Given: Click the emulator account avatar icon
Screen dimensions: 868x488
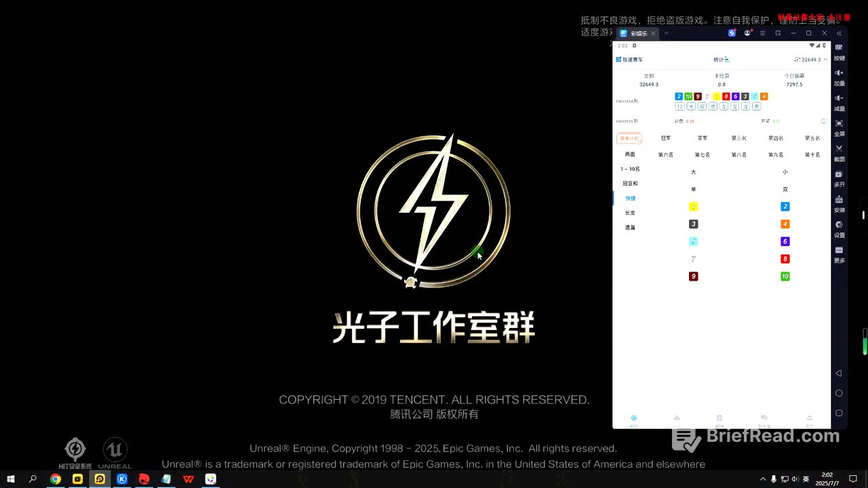Looking at the screenshot, I should (747, 33).
